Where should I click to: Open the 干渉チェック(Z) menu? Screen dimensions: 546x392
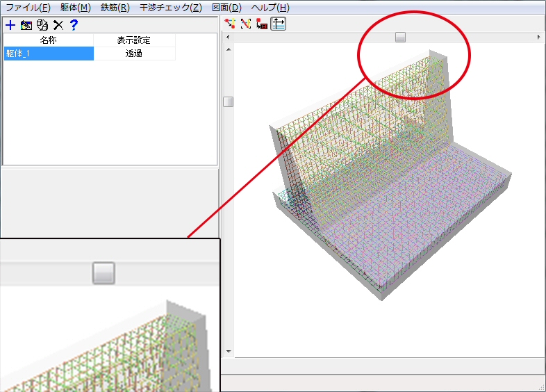(171, 8)
